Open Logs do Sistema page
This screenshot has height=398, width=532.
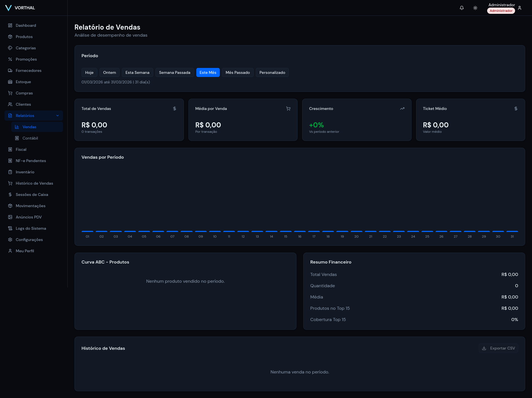click(31, 228)
